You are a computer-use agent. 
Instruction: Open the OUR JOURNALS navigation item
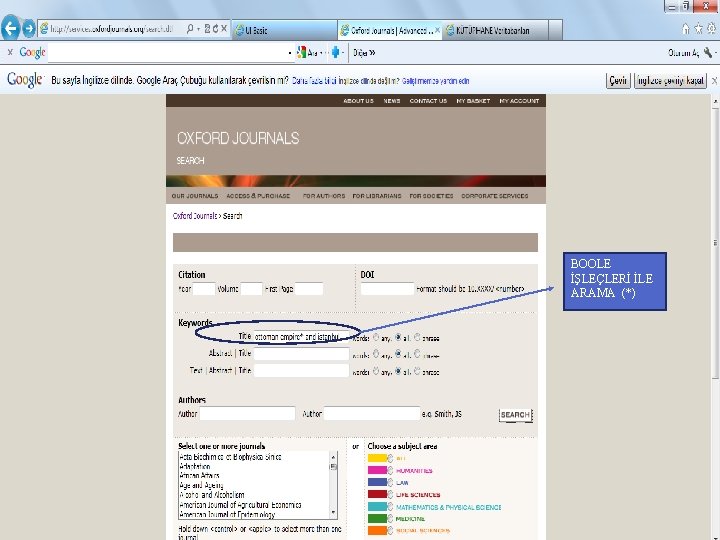pyautogui.click(x=195, y=196)
